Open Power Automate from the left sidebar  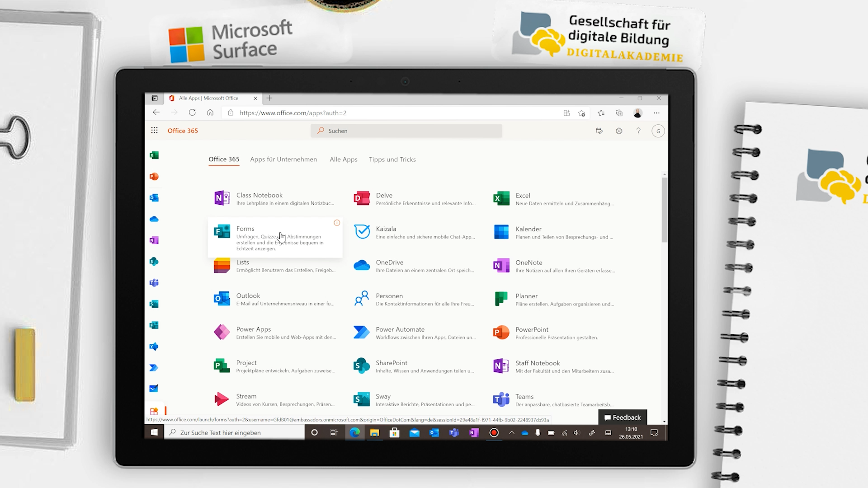pyautogui.click(x=154, y=368)
